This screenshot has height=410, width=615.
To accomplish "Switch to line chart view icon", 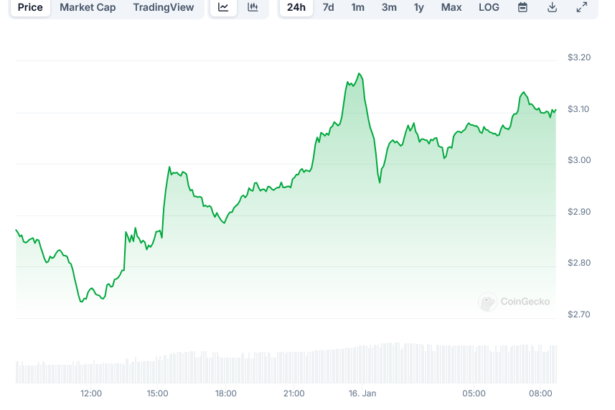I will [223, 8].
